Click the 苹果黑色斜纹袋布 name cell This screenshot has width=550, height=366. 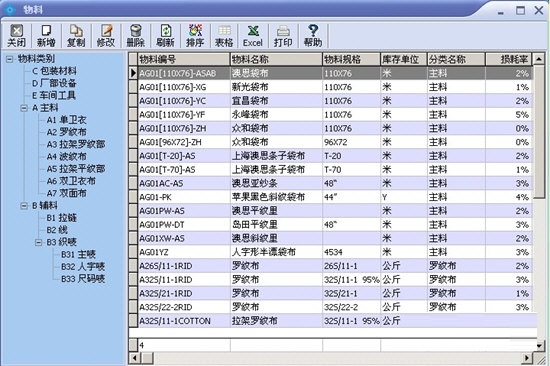276,197
